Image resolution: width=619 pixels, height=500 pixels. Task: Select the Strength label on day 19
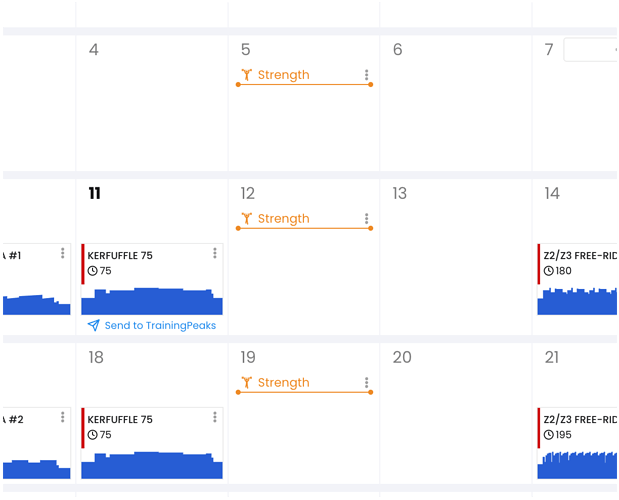pos(283,382)
